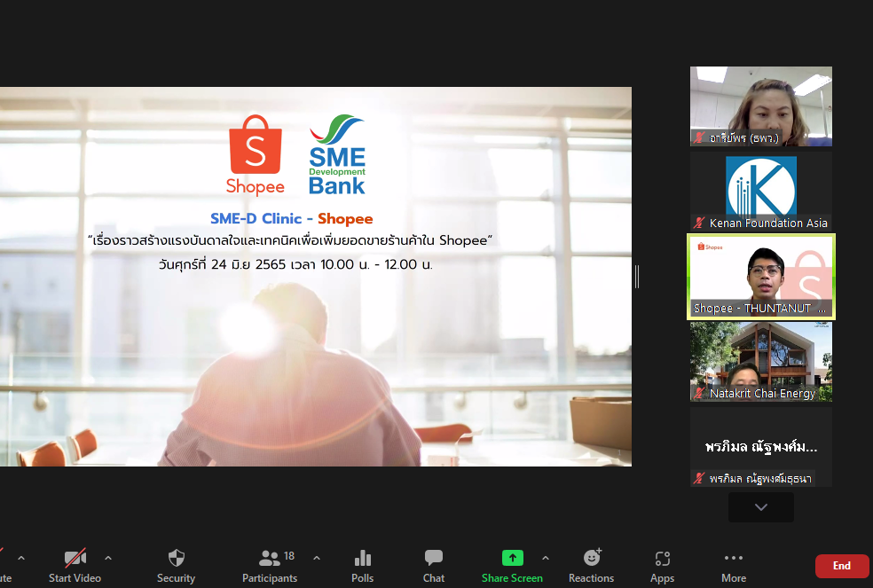Expand the audio settings caret beside the mute control

(21, 557)
